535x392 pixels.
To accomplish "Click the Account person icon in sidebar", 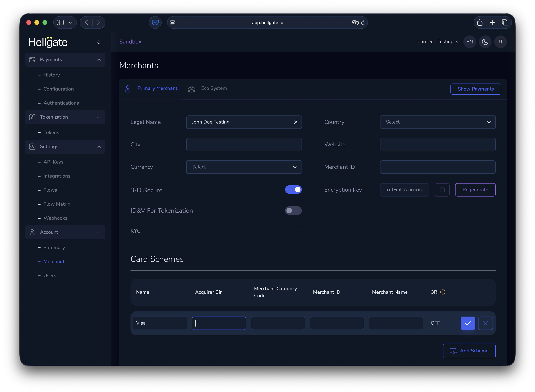I will [x=32, y=232].
